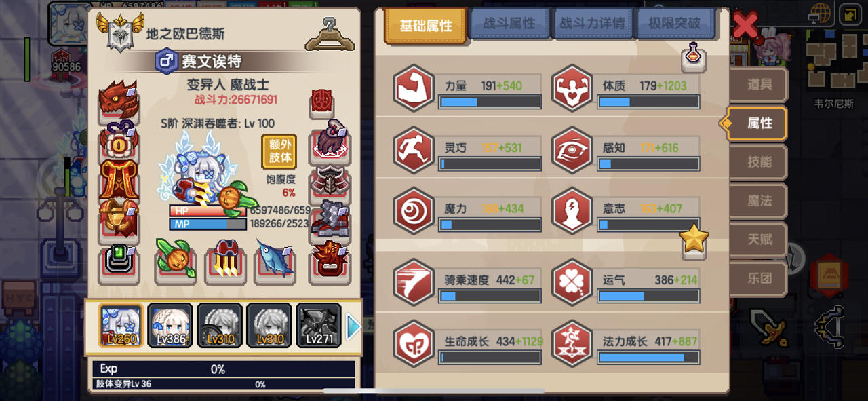
Task: Open the 极限突破 tab
Action: click(675, 24)
